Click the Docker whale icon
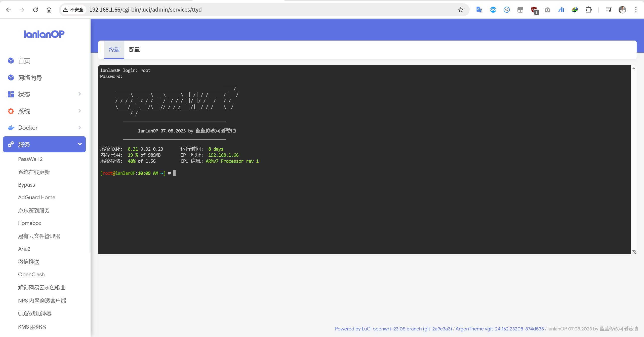The image size is (644, 337). tap(11, 128)
